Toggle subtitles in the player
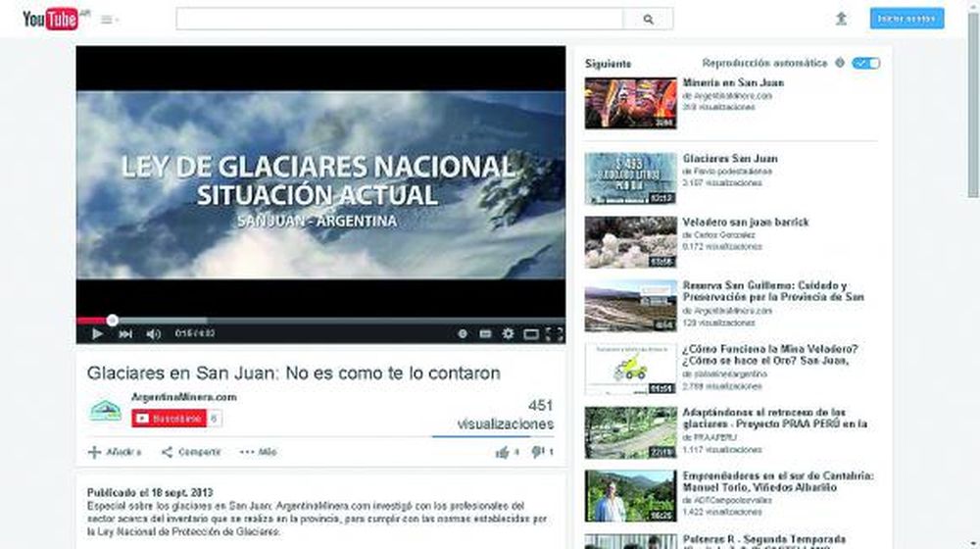Image resolution: width=980 pixels, height=549 pixels. click(485, 334)
